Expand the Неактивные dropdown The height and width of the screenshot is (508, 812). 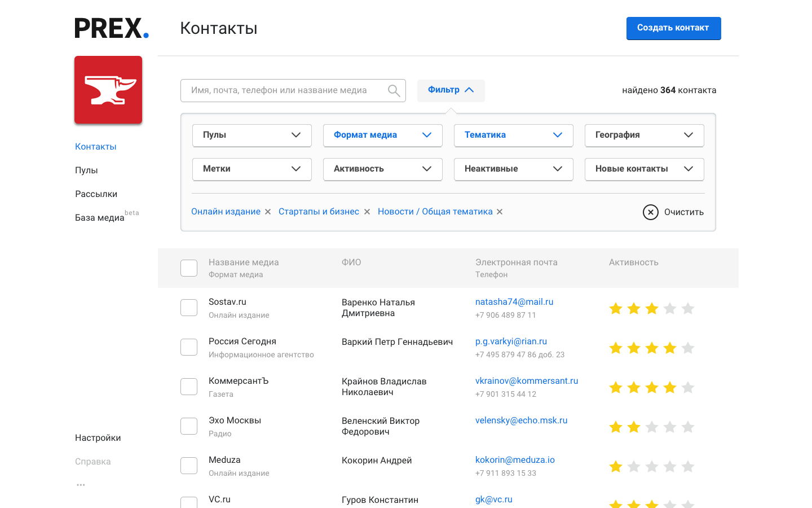click(x=514, y=169)
